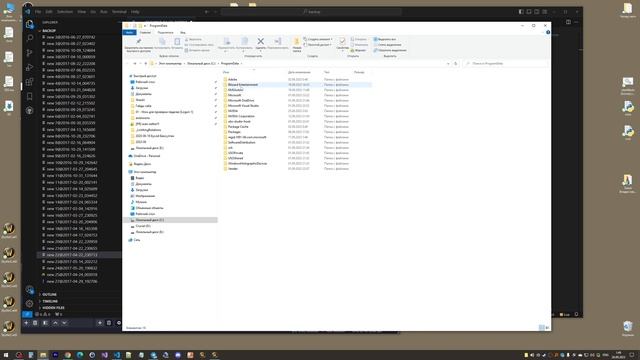Click the Copy icon in Explorer ribbon
This screenshot has height=360, width=640.
162,42
